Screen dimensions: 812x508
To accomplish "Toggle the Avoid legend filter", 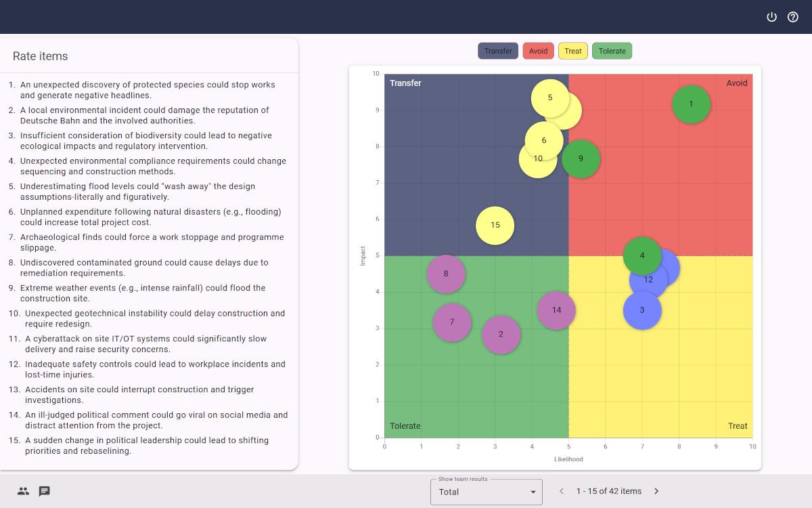I will pos(539,51).
